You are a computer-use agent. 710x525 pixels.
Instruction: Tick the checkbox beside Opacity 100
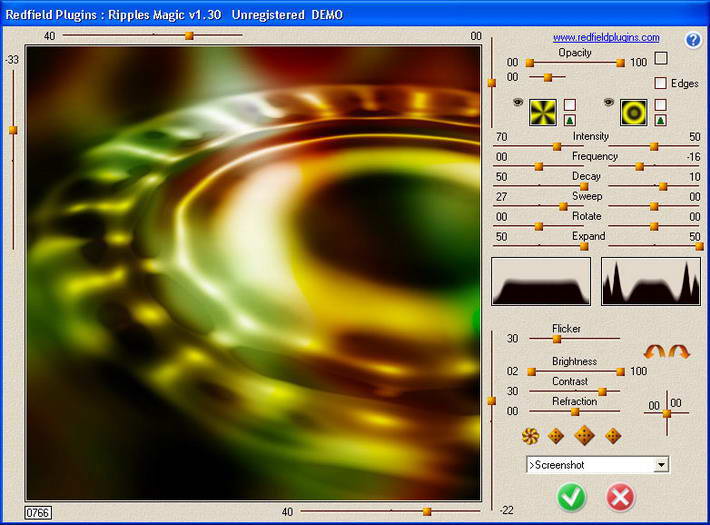661,58
